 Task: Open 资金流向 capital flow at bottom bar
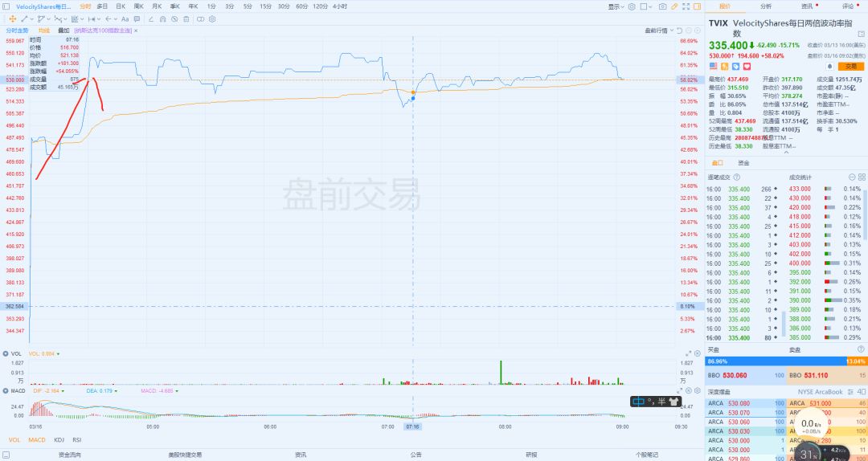pyautogui.click(x=70, y=455)
